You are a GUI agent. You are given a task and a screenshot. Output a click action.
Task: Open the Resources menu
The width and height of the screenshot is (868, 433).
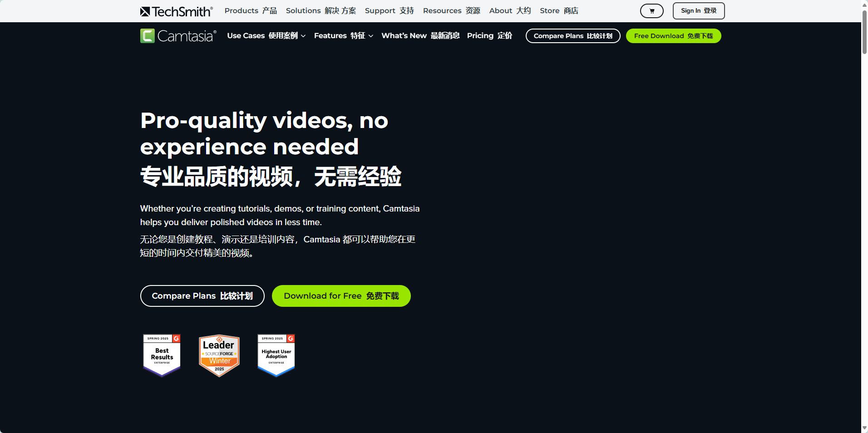(x=452, y=11)
